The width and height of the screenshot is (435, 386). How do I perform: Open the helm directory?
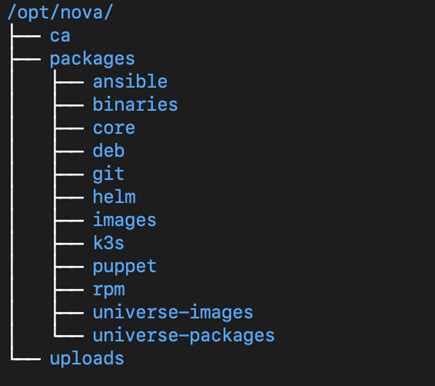pos(114,197)
